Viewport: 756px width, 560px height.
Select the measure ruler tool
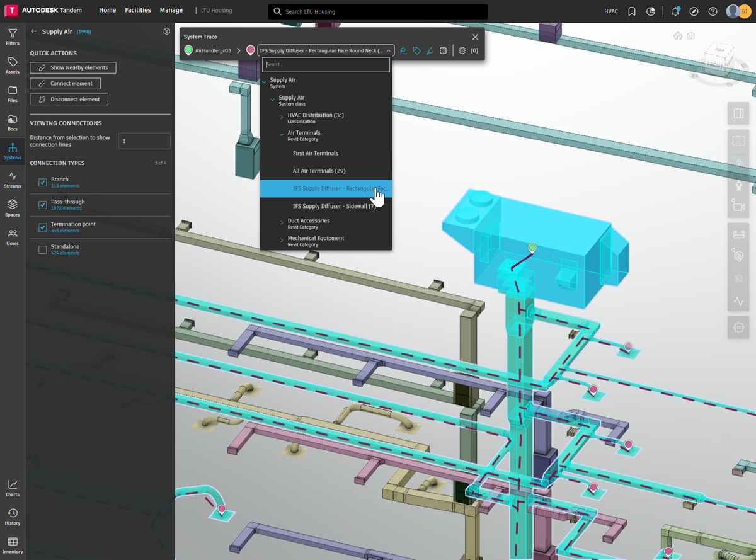738,234
